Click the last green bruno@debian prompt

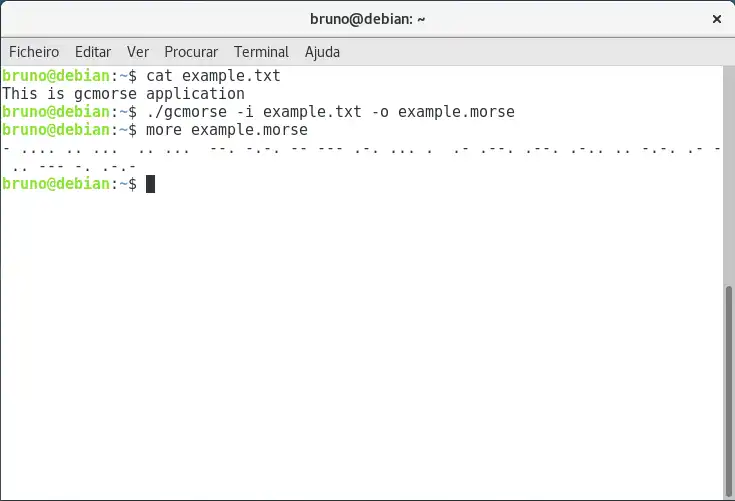56,184
